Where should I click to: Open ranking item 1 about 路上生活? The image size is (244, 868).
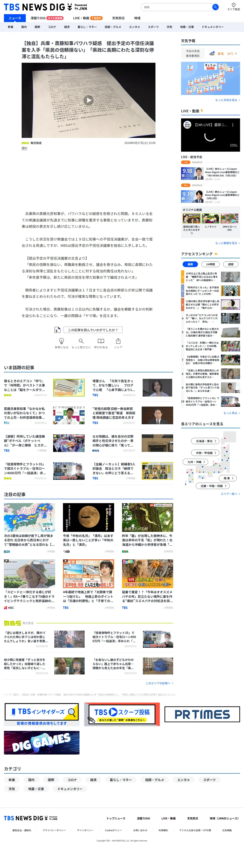(211, 277)
